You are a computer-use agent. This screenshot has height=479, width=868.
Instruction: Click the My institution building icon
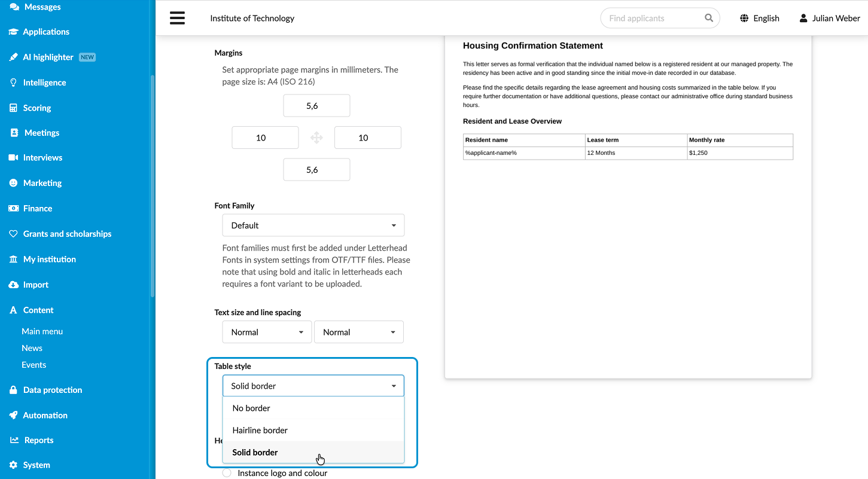[13, 259]
